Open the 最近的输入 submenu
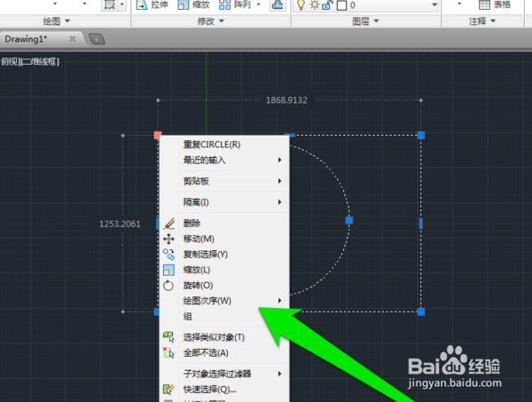 (x=224, y=160)
